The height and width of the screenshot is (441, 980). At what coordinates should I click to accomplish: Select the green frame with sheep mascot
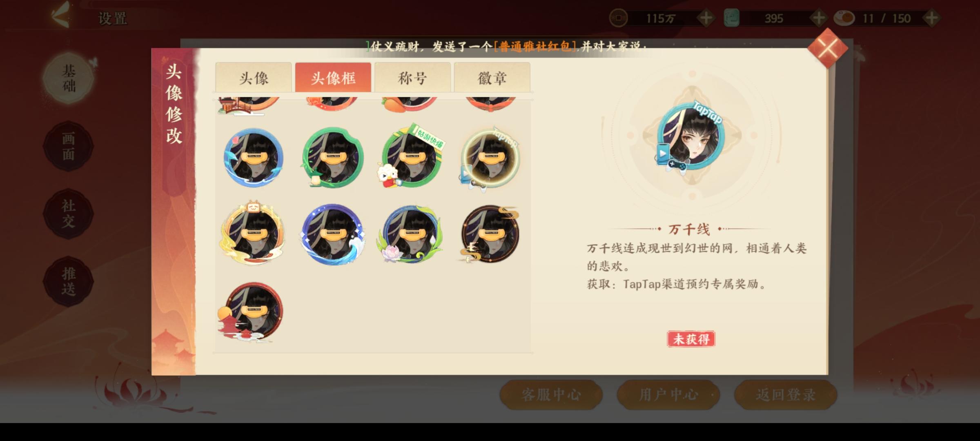pos(412,157)
